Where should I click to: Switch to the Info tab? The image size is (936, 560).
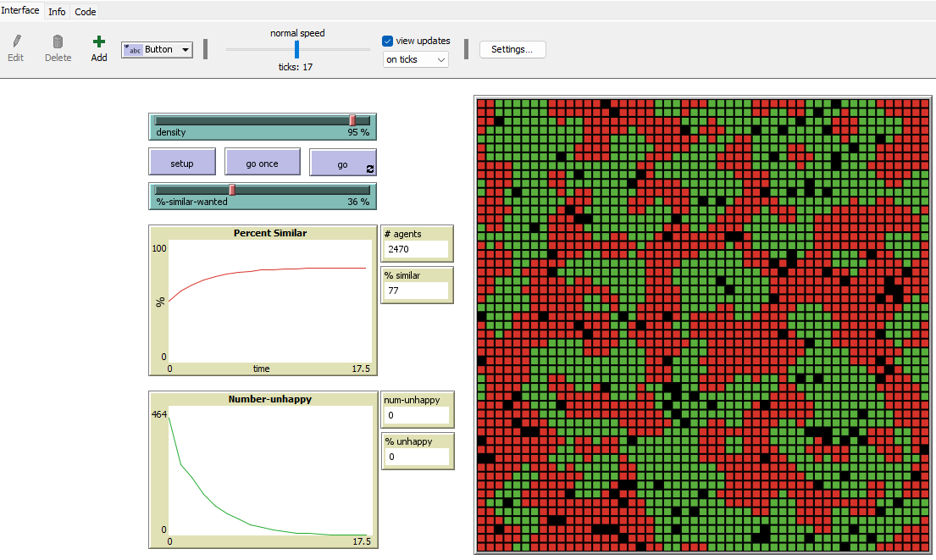[57, 12]
